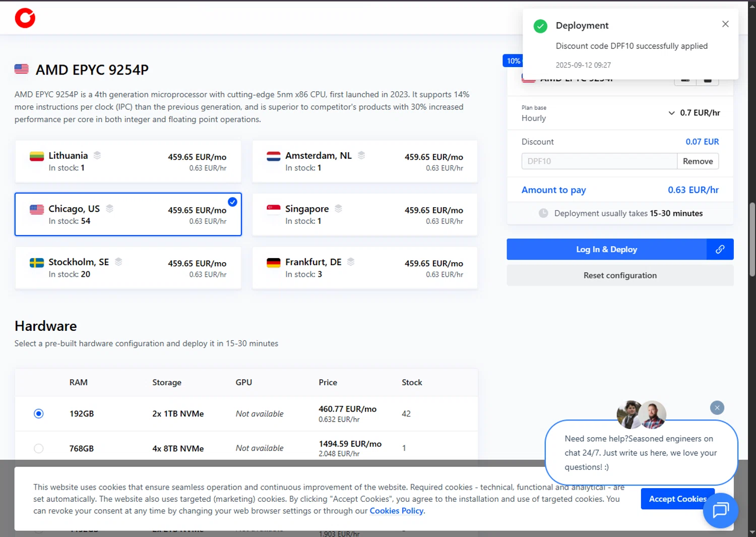The image size is (756, 537).
Task: Click the Amount to pay label
Action: 554,190
